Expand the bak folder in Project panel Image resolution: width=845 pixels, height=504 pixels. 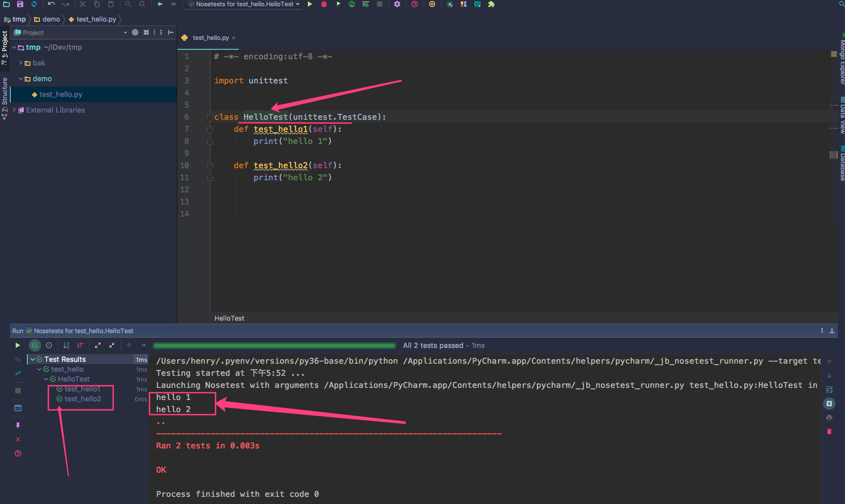tap(21, 63)
